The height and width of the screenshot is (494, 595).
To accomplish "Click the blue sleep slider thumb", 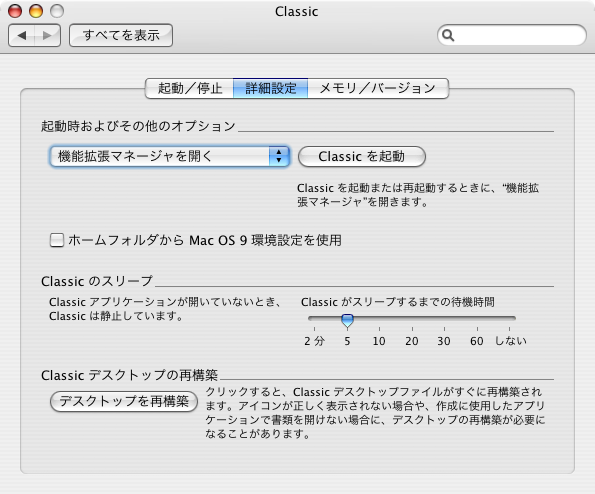I will [347, 321].
